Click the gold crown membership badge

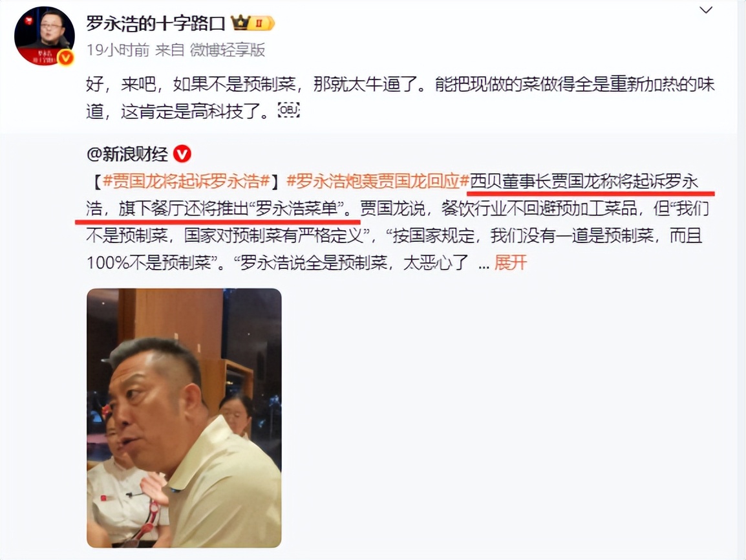pos(252,23)
